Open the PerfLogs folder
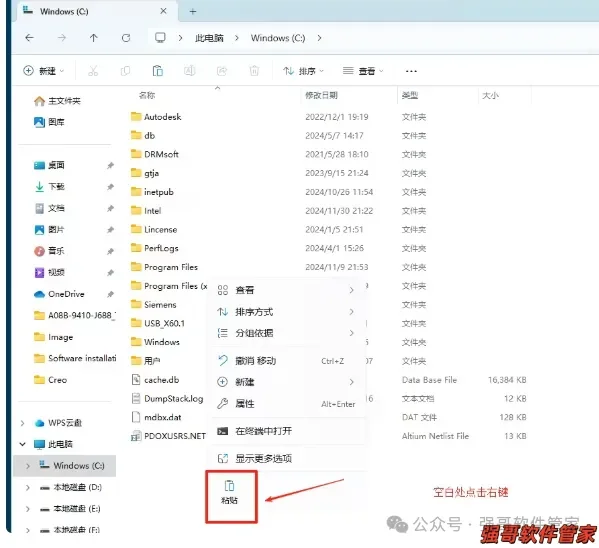The height and width of the screenshot is (548, 599). pyautogui.click(x=154, y=248)
